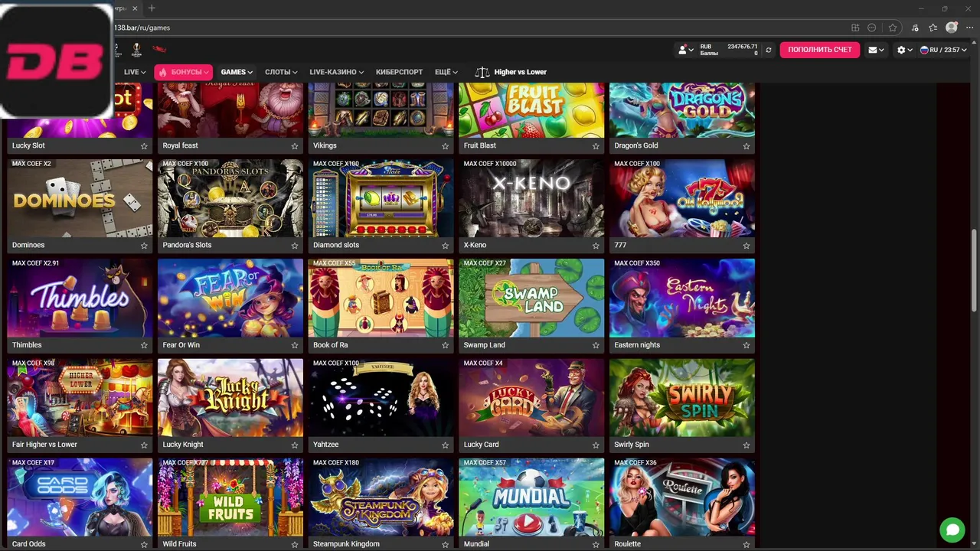Open the КИБЕРСПОРТ section

click(399, 72)
